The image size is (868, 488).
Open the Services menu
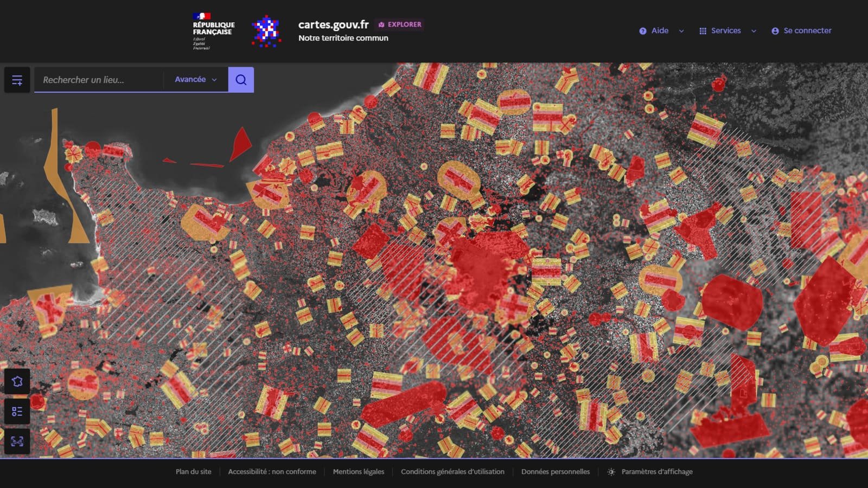coord(727,31)
